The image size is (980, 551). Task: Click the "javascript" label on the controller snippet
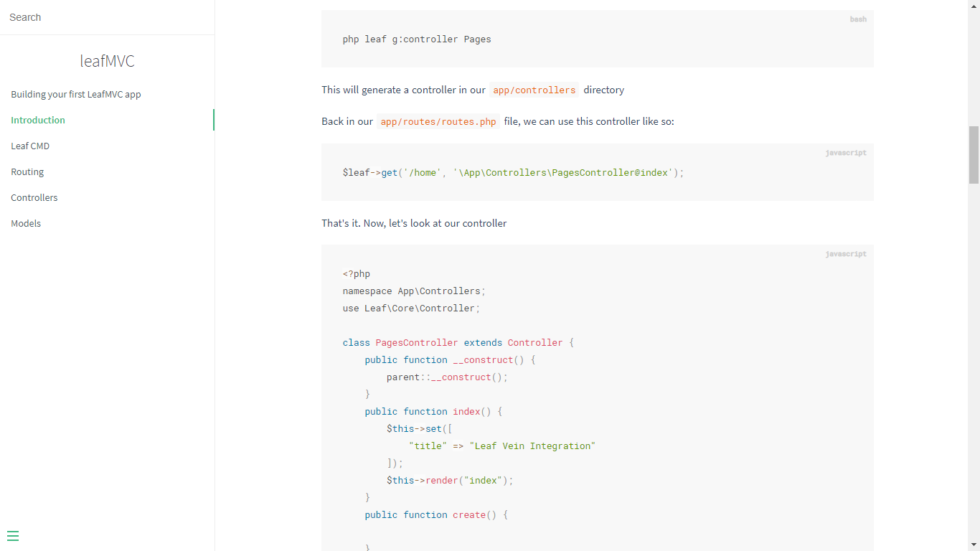(x=846, y=253)
